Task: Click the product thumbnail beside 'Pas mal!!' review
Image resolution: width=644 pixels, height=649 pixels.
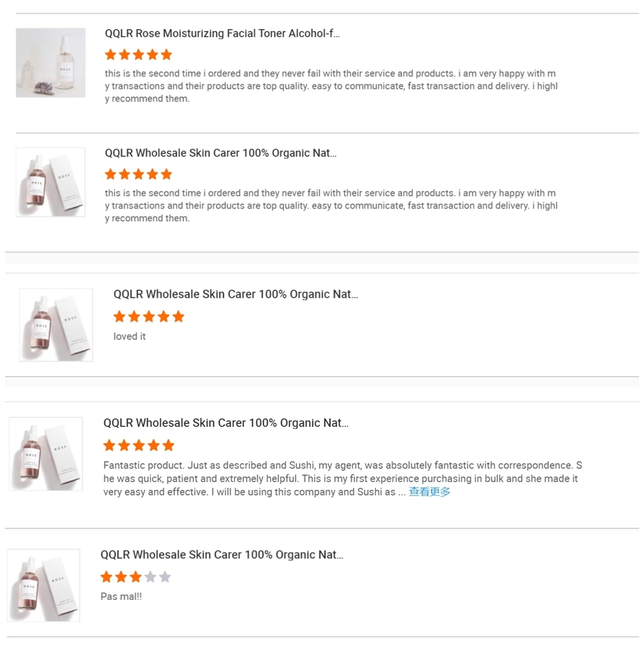Action: [43, 585]
